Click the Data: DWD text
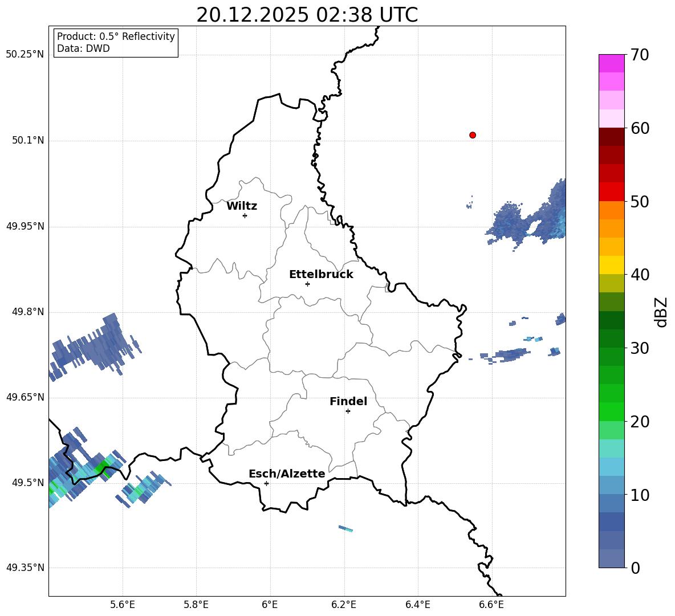The image size is (675, 616). click(x=83, y=48)
